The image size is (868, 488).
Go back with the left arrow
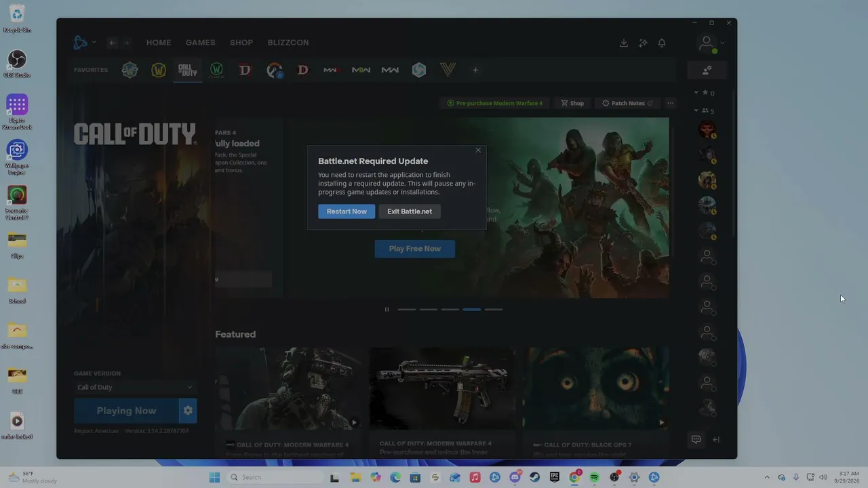click(x=113, y=43)
